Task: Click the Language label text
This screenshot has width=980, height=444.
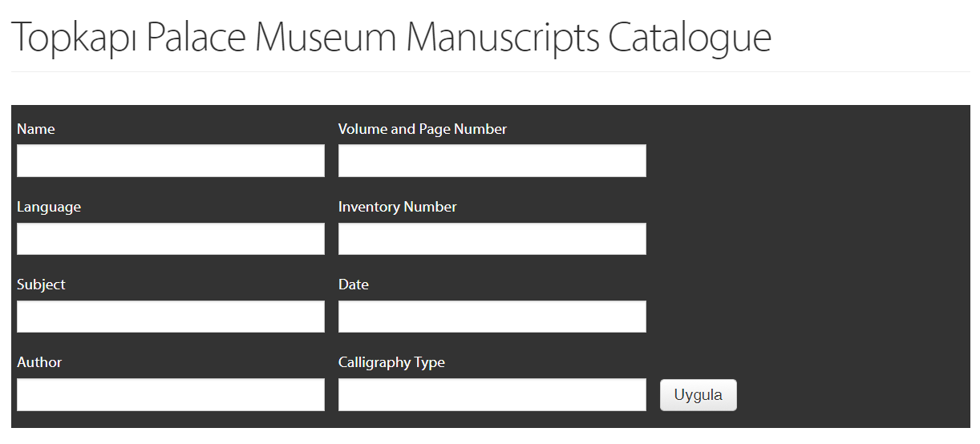Action: [49, 207]
